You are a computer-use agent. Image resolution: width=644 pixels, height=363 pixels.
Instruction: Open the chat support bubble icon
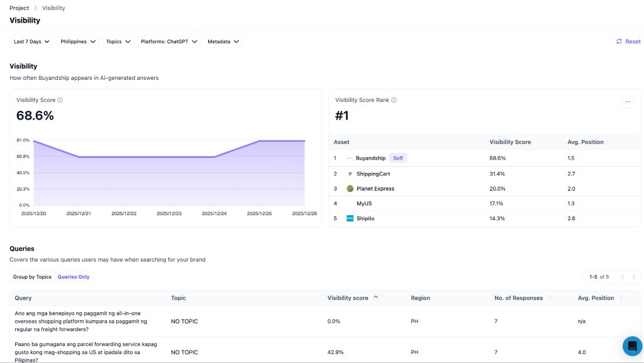(x=633, y=346)
